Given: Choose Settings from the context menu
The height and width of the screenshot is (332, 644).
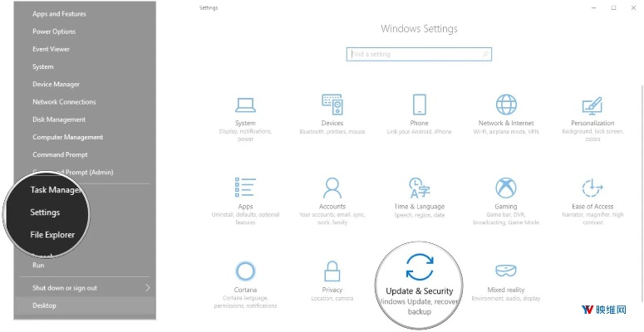Looking at the screenshot, I should tap(46, 212).
